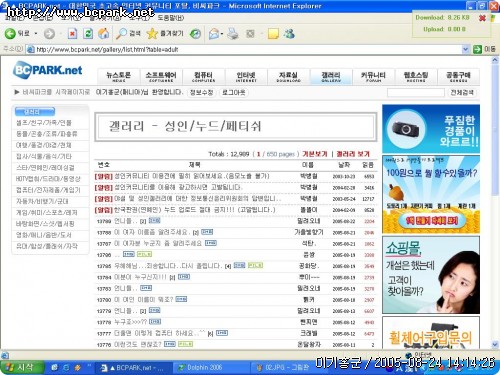Screen dimensions: 500x375
Task: Switch to 갤러리 보기 gallery view
Action: point(353,154)
